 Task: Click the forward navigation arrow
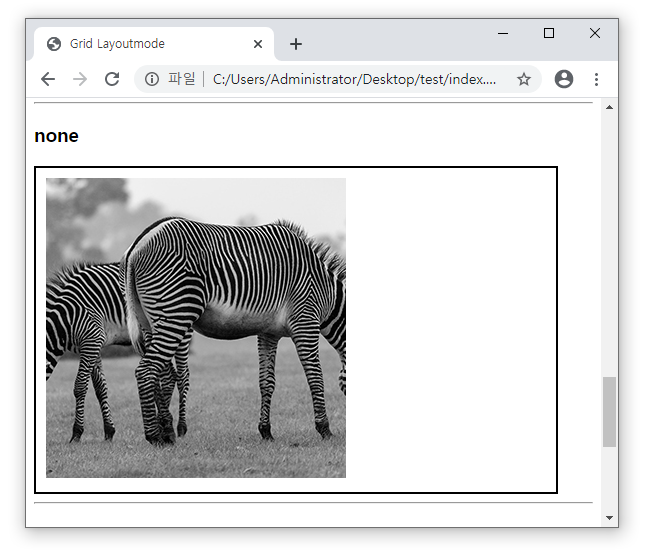pyautogui.click(x=80, y=79)
